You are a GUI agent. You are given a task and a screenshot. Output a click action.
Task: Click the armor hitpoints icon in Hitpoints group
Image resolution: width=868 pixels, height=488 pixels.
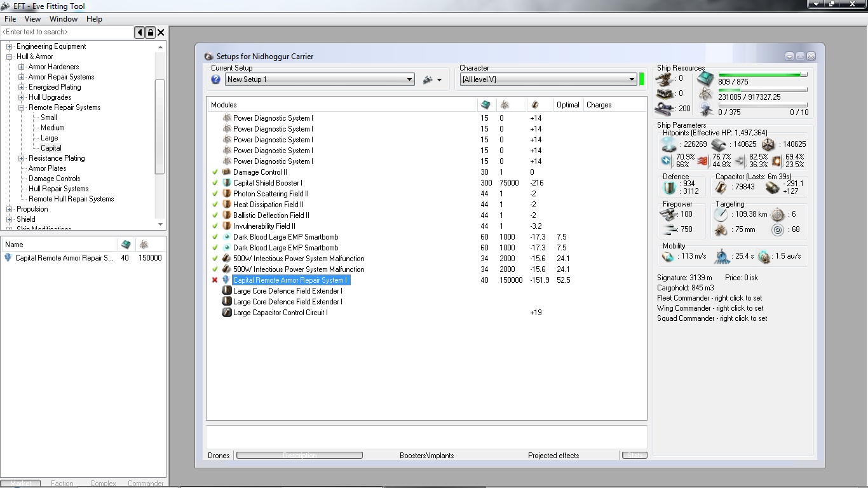pos(719,144)
